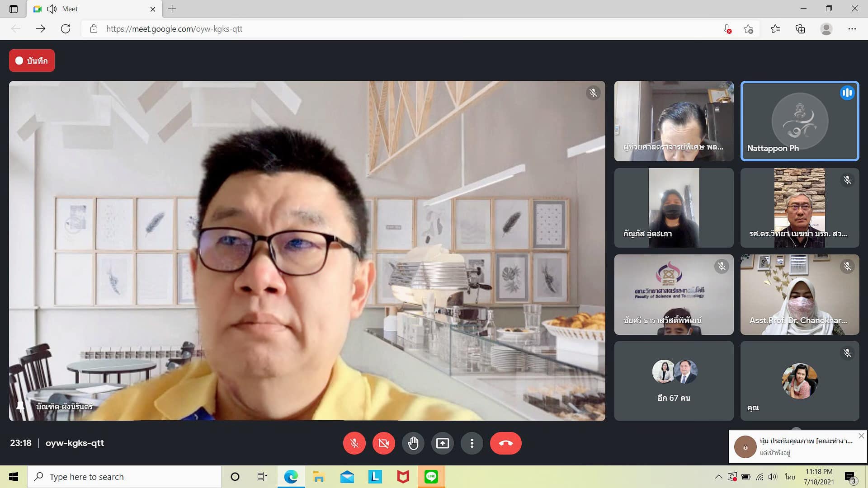The image size is (868, 488).
Task: Click the Present now screen share icon
Action: [442, 443]
